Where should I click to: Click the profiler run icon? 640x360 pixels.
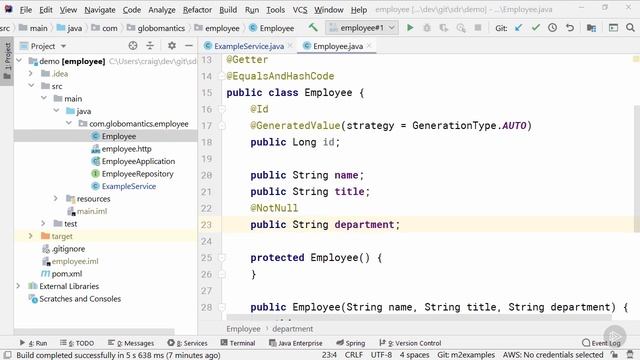pos(461,28)
